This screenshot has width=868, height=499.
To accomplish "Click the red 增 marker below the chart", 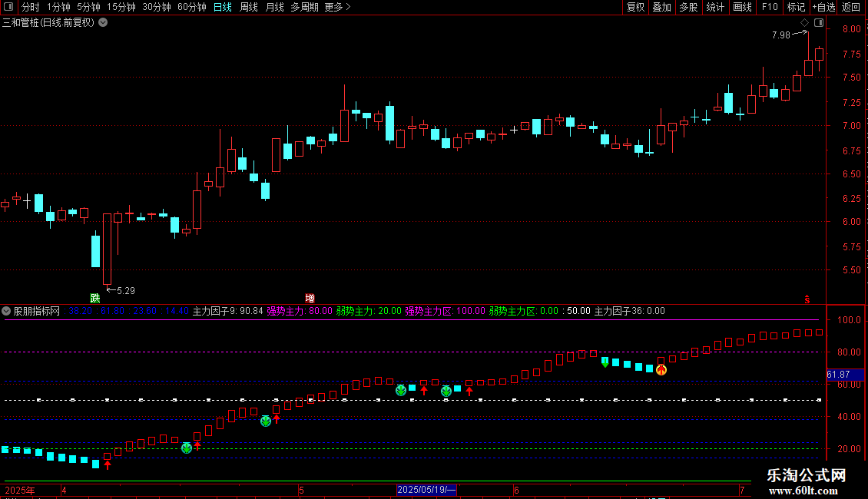I will coord(310,298).
